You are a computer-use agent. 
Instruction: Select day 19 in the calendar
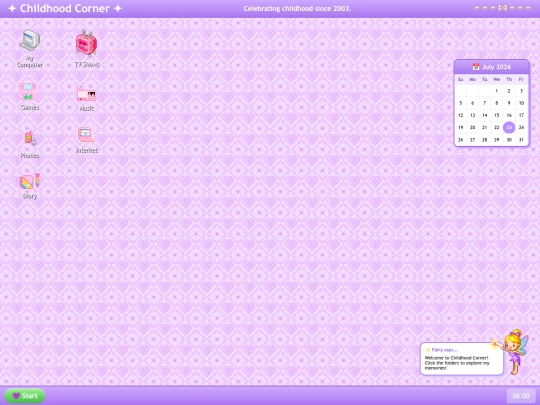pos(460,127)
